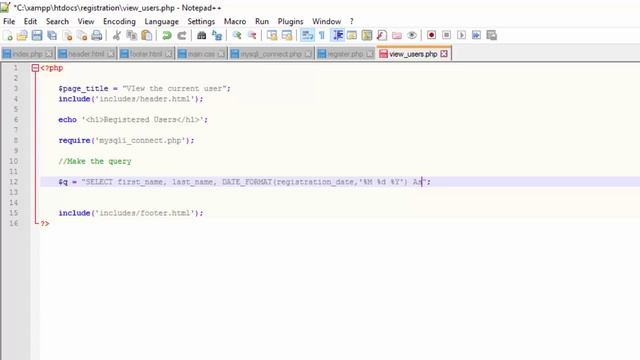Open Find with the binoculars icon
This screenshot has height=360, width=640.
coord(202,36)
